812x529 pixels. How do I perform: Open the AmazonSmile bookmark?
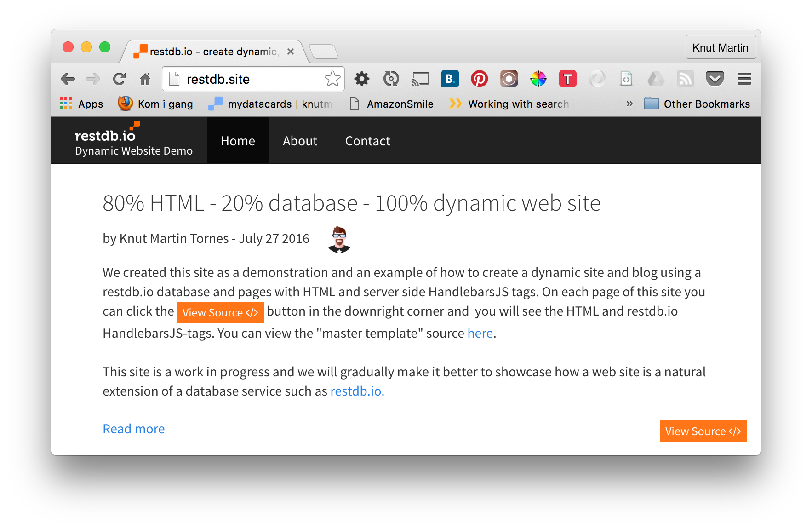pos(391,104)
